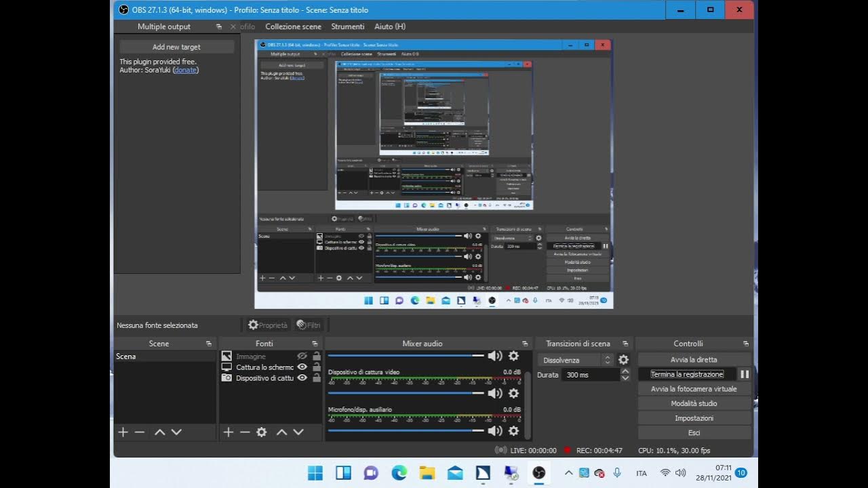868x488 pixels.
Task: Remove source with the minus icon in Fonti panel
Action: [245, 432]
